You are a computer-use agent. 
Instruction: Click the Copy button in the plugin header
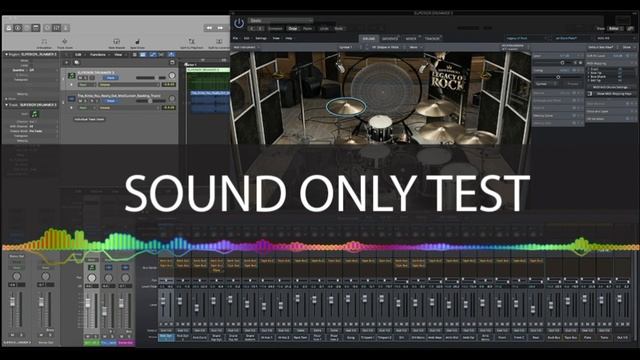(x=293, y=29)
